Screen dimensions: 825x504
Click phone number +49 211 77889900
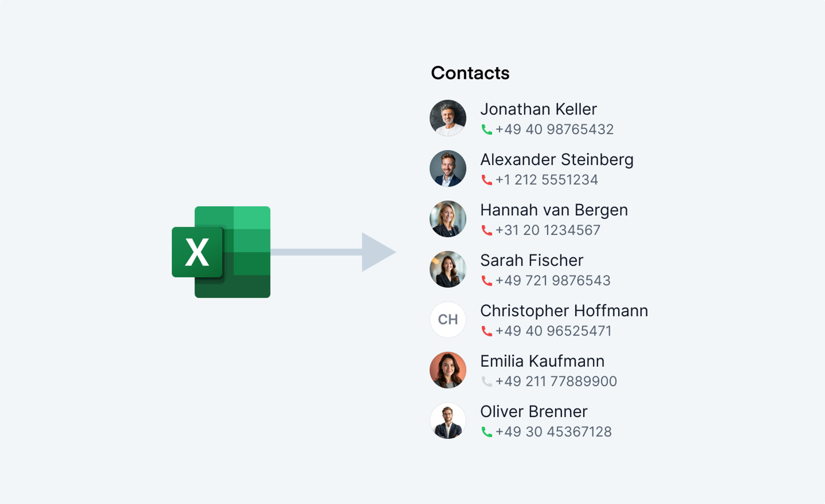click(x=556, y=382)
